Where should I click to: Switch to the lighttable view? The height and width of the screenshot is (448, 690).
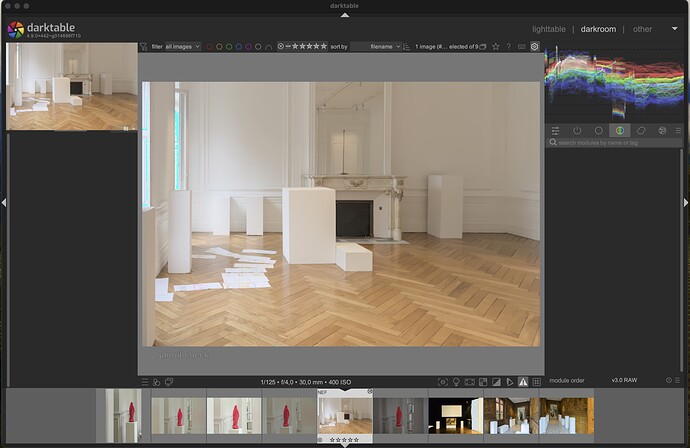coord(549,29)
